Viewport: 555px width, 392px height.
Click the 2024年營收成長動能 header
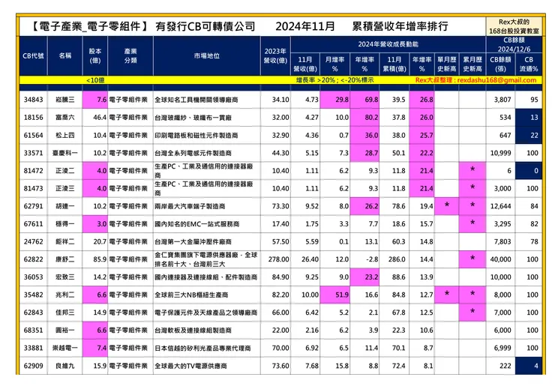coord(388,44)
